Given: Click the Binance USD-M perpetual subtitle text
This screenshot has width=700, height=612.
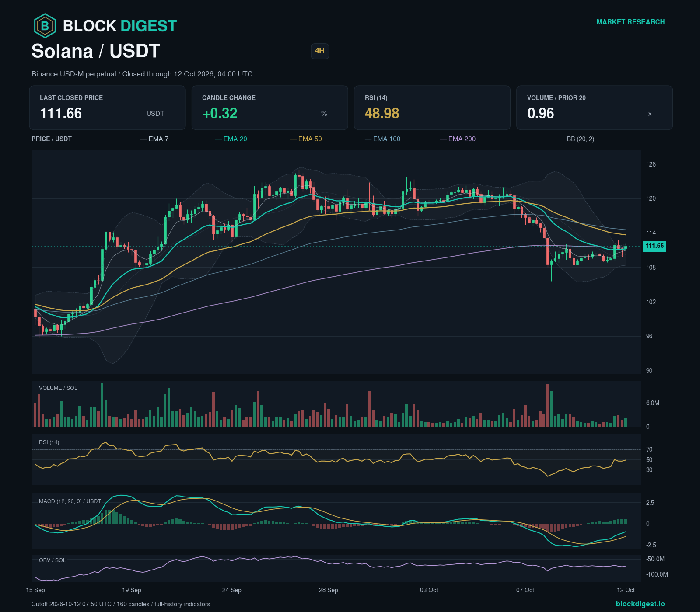Looking at the screenshot, I should pyautogui.click(x=142, y=74).
